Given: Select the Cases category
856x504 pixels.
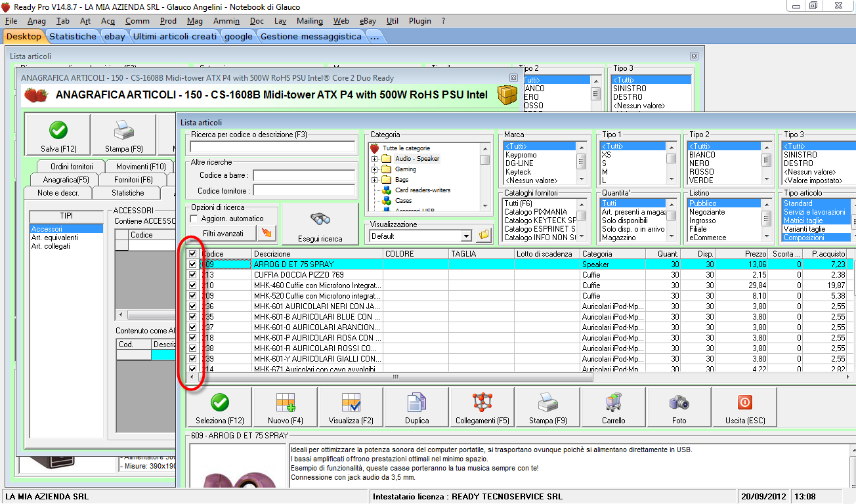Looking at the screenshot, I should click(x=404, y=201).
